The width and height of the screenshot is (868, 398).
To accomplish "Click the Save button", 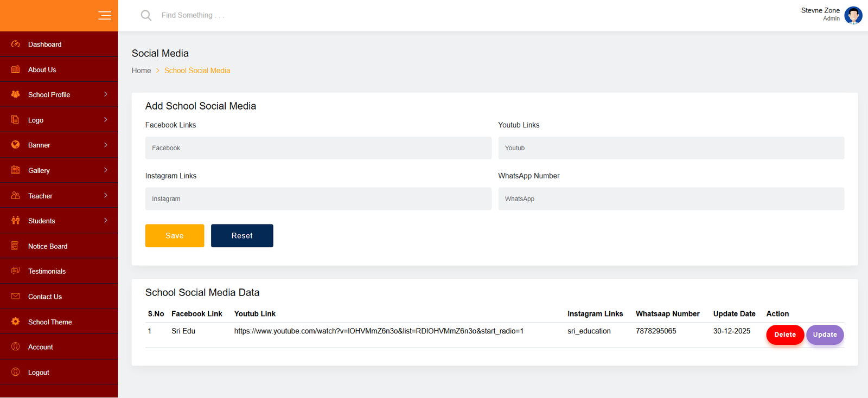I will [175, 236].
